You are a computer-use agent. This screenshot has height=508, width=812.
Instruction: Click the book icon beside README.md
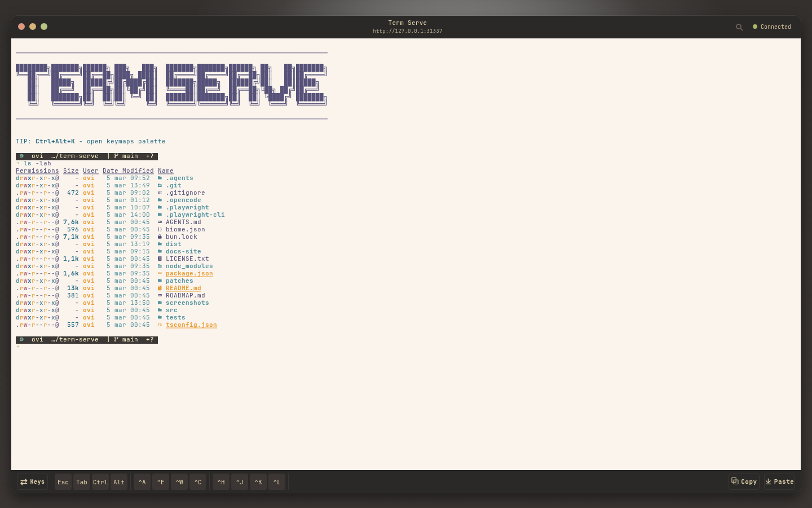tap(160, 288)
